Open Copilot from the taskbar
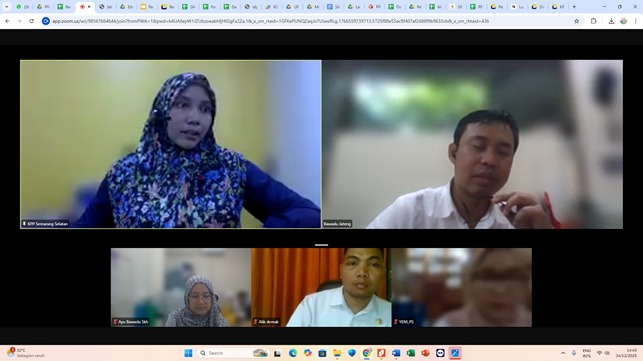 coord(307,353)
